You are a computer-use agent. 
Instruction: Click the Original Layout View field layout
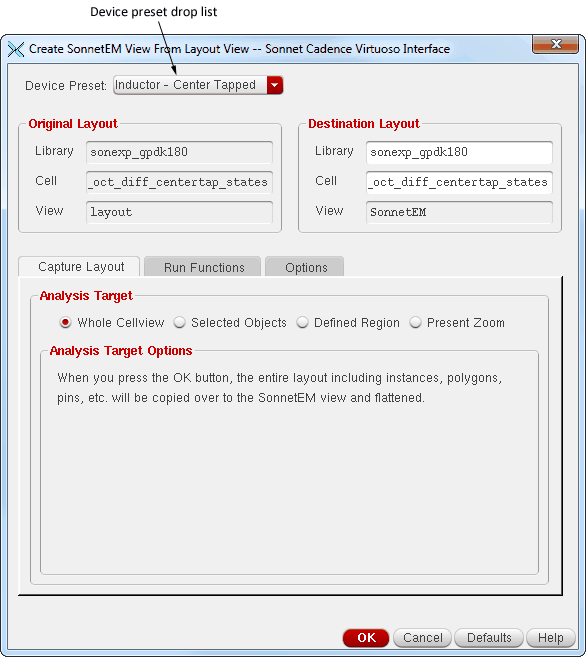coord(179,212)
